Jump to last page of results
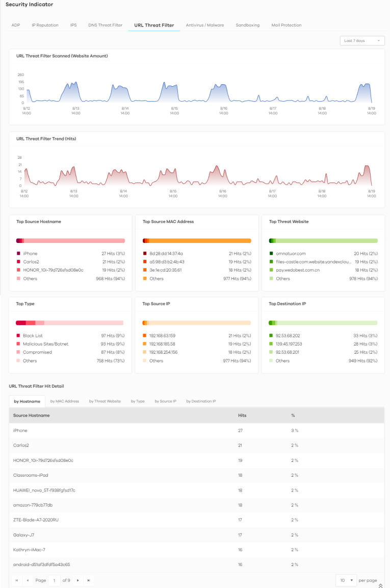This screenshot has width=390, height=588. pyautogui.click(x=89, y=580)
